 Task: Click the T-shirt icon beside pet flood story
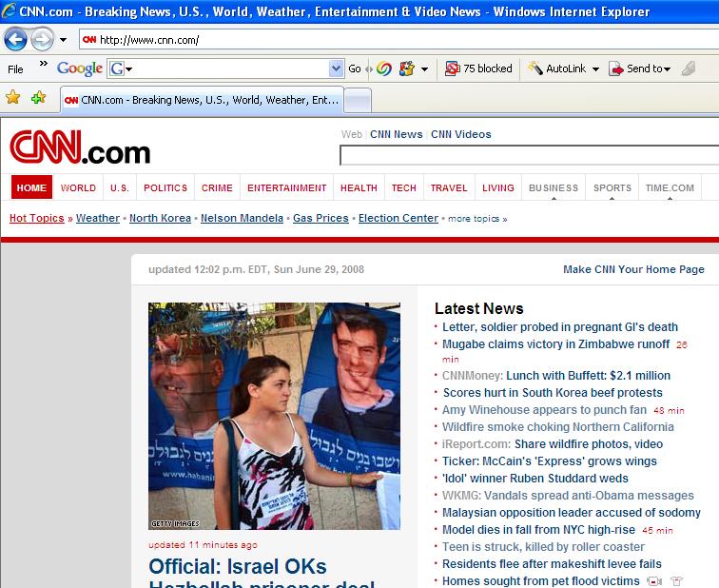(676, 581)
